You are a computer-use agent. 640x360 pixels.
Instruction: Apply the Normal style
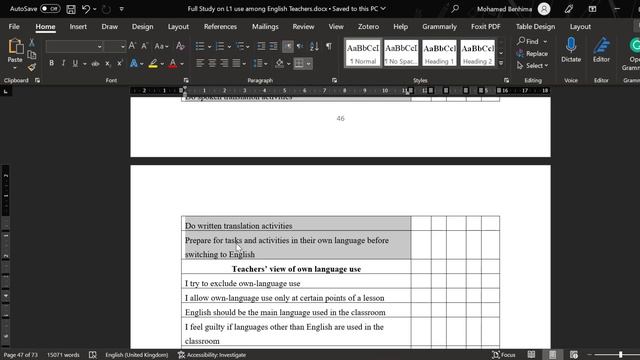tap(363, 53)
